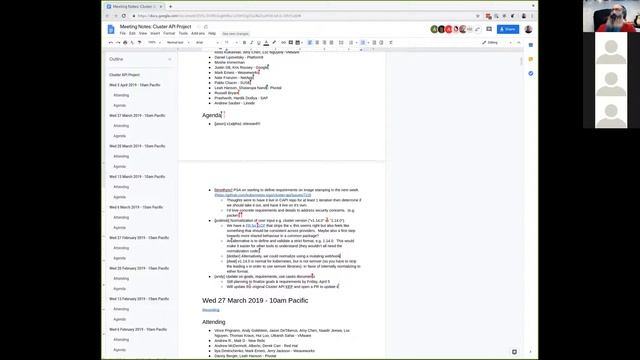This screenshot has width=640, height=360.
Task: Toggle underline formatting
Action: pos(258,42)
